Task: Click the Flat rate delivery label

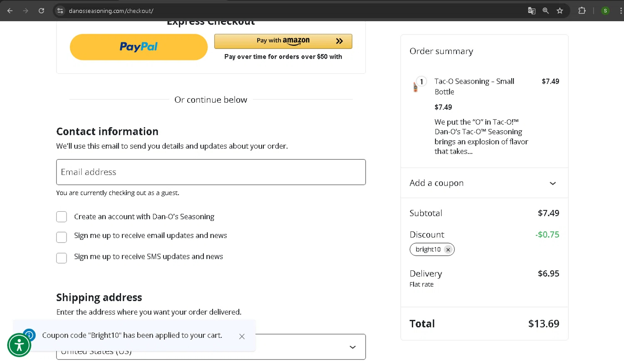Action: (x=421, y=285)
